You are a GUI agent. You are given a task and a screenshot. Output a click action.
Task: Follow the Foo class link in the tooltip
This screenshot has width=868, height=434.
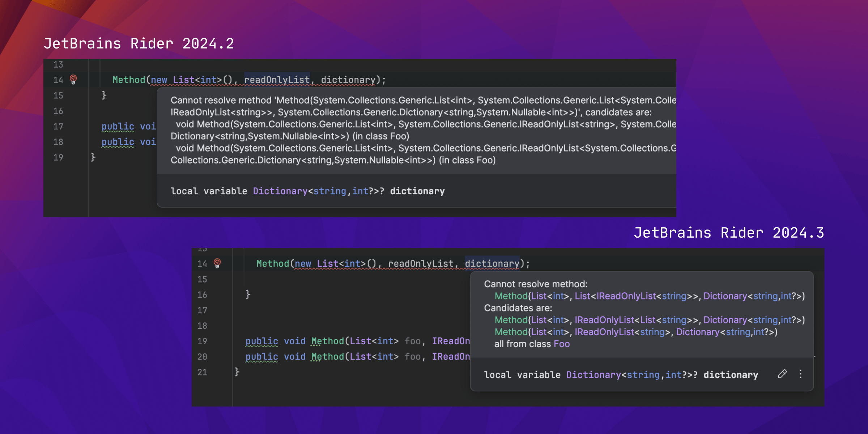tap(562, 344)
